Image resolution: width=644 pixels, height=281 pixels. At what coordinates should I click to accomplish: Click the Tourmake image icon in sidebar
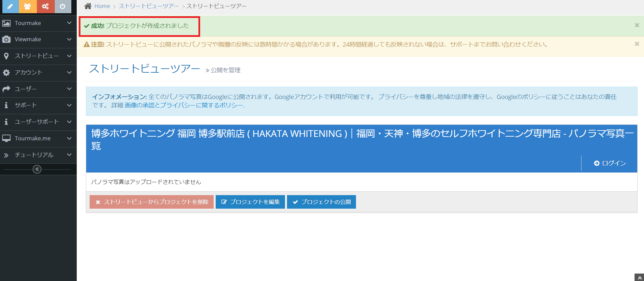point(6,23)
